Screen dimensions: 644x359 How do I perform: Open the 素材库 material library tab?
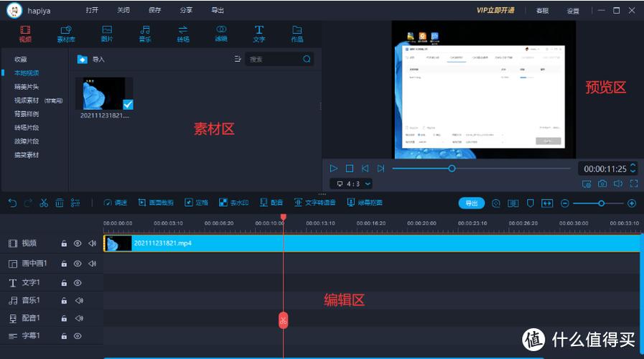[x=66, y=34]
